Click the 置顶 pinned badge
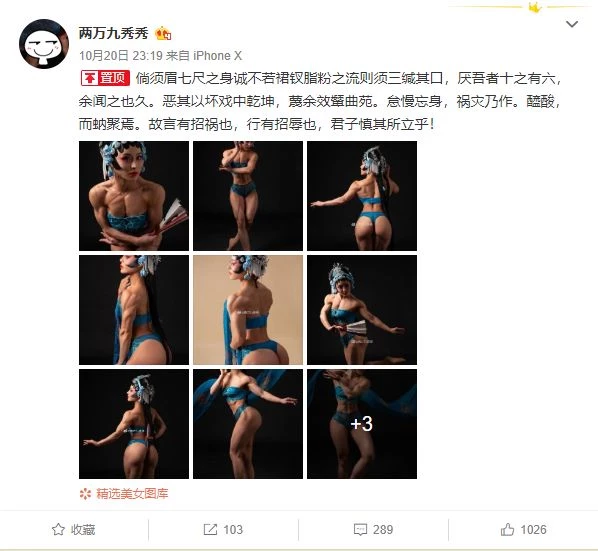 click(x=105, y=78)
